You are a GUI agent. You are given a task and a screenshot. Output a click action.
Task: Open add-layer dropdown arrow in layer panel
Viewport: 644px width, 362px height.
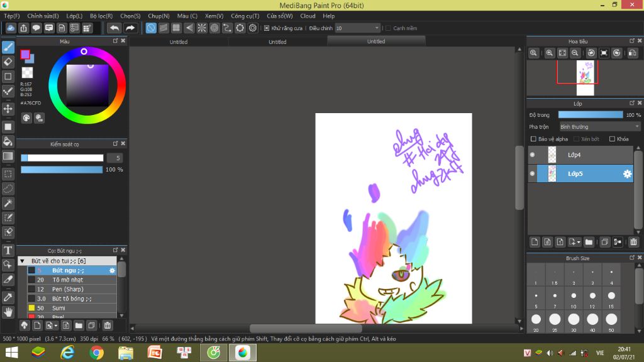click(x=579, y=242)
